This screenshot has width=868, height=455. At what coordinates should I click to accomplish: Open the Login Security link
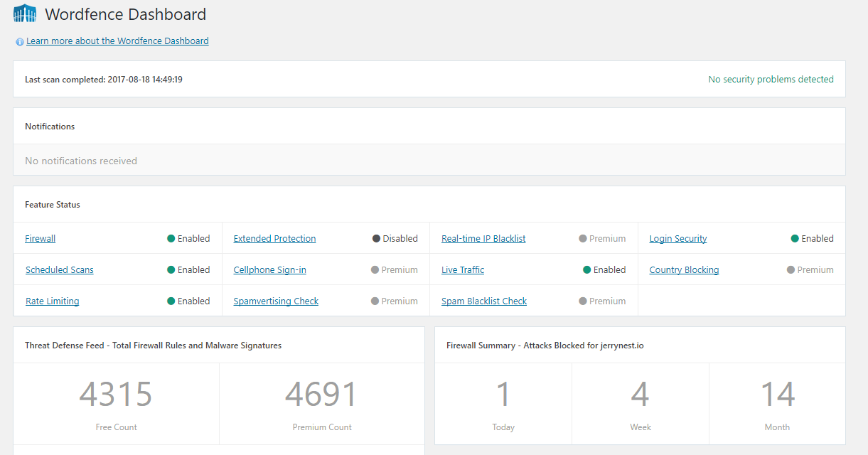click(678, 239)
